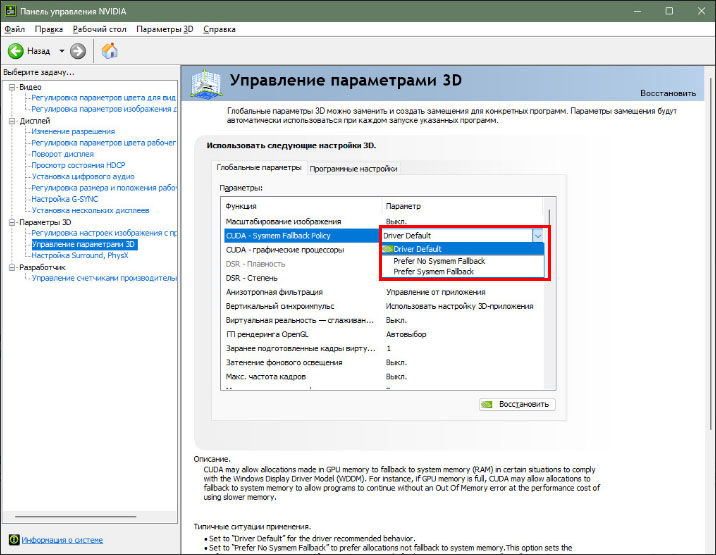This screenshot has width=716, height=555.
Task: Click the Восстановить button below settings list
Action: click(x=517, y=404)
